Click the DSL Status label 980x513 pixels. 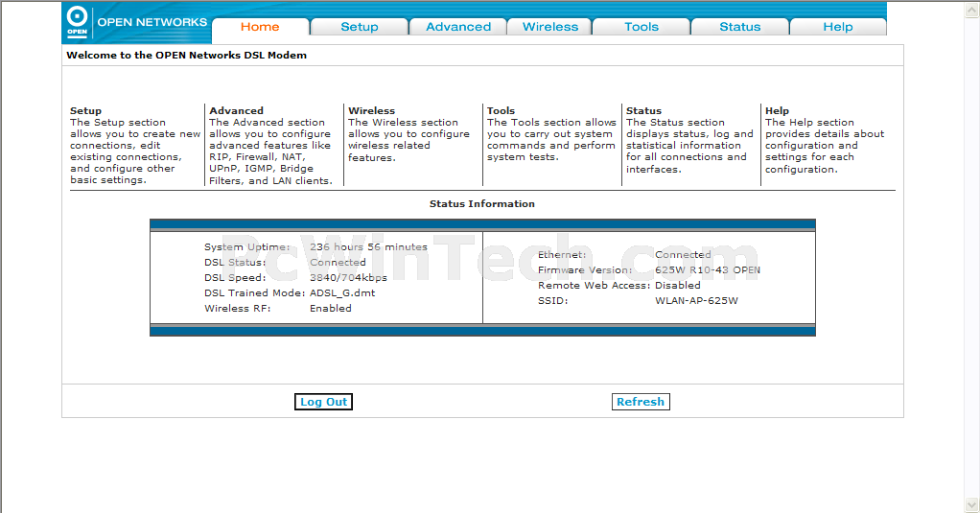235,263
